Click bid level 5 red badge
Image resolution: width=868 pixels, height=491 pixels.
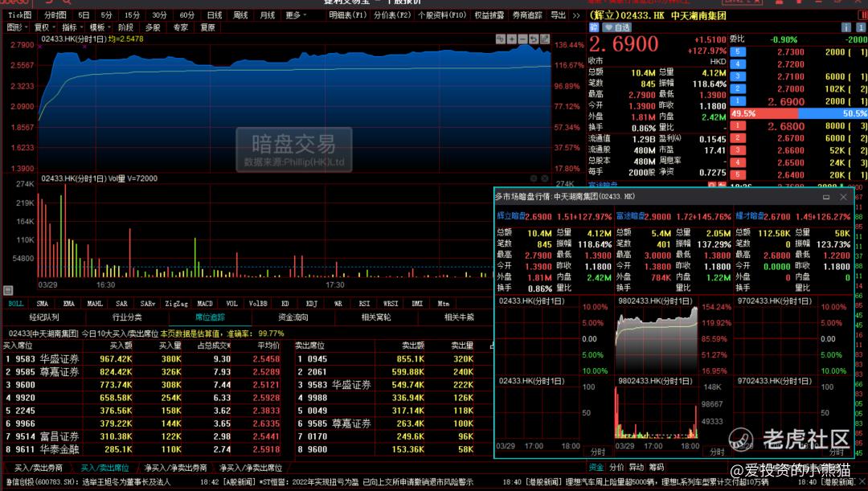point(737,174)
